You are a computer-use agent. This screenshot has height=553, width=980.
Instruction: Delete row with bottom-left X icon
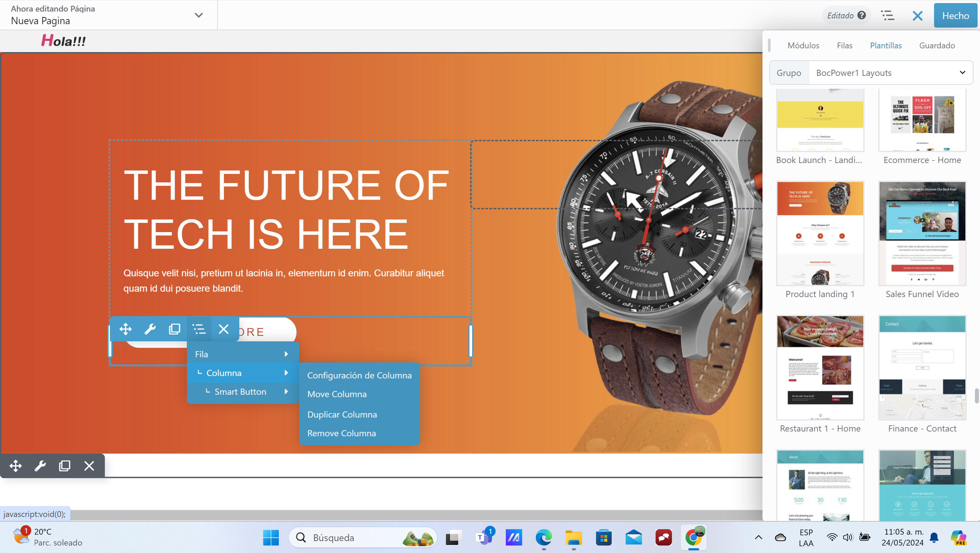click(x=89, y=466)
